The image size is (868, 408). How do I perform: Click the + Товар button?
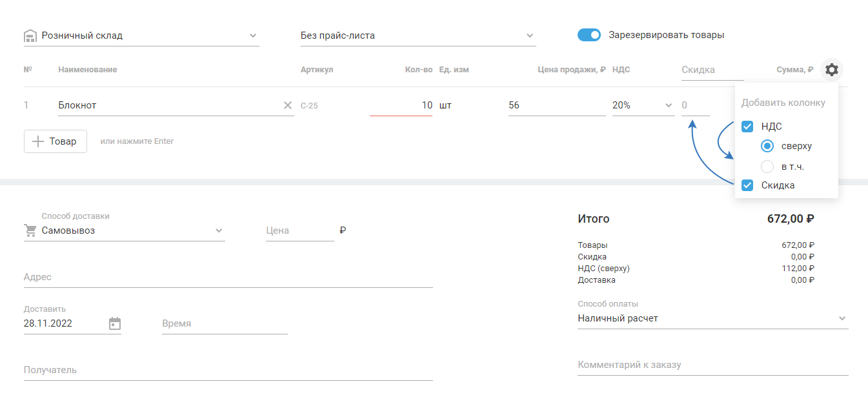[56, 141]
